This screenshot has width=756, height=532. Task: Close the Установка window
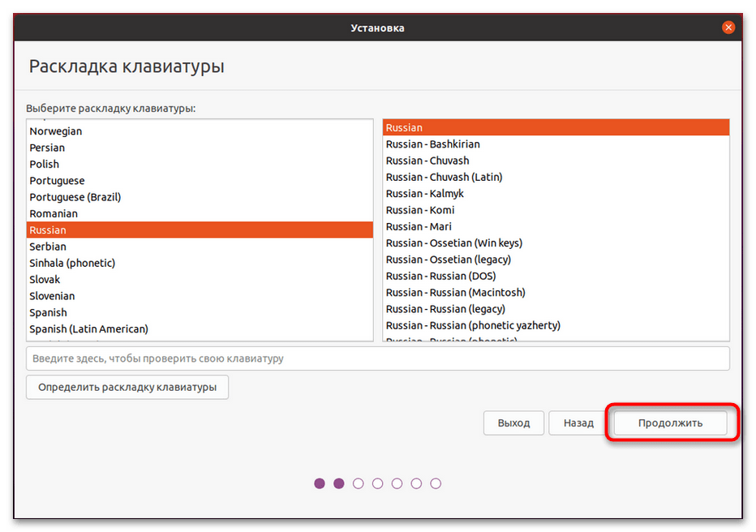[x=728, y=28]
